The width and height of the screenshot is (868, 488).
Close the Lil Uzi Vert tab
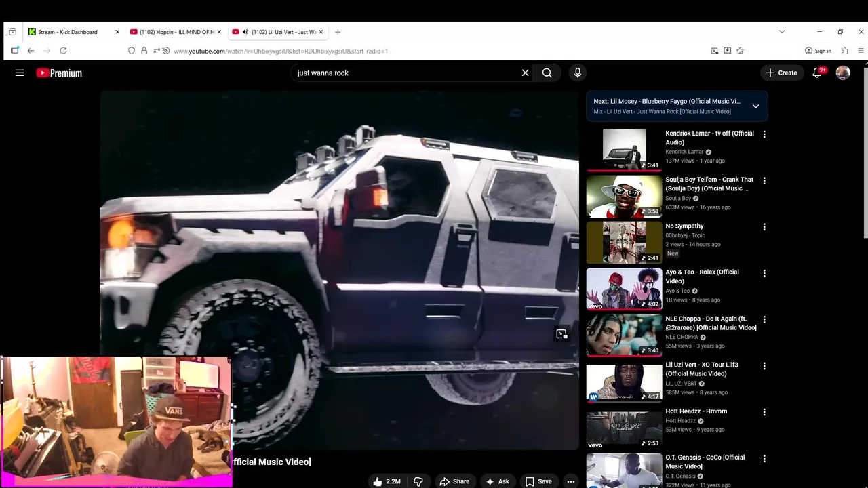(x=321, y=32)
